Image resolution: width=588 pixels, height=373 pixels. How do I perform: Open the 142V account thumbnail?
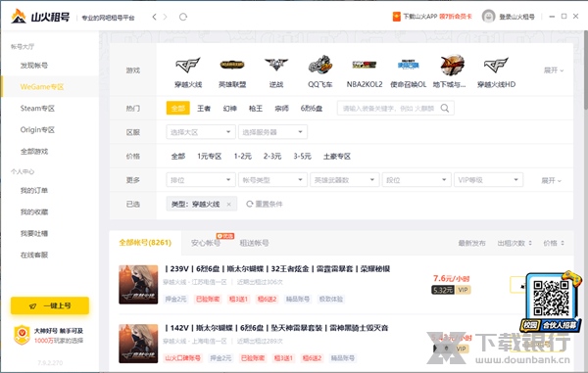(x=138, y=344)
